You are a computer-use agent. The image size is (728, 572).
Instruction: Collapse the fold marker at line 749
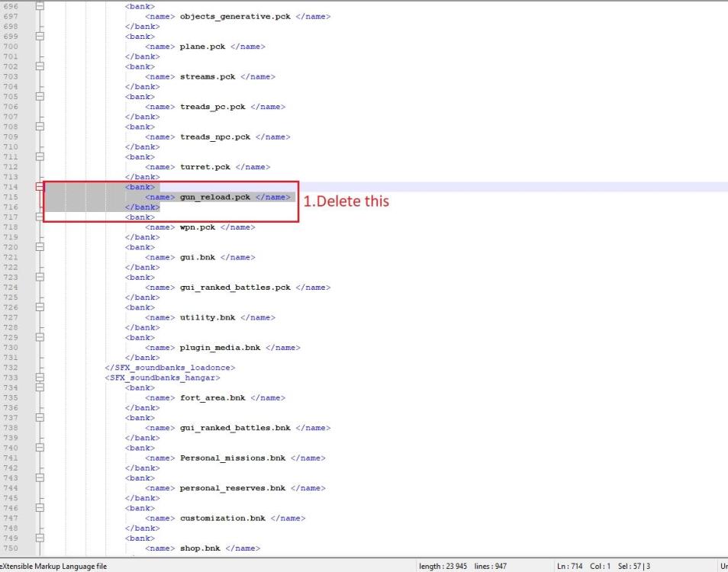[x=40, y=538]
